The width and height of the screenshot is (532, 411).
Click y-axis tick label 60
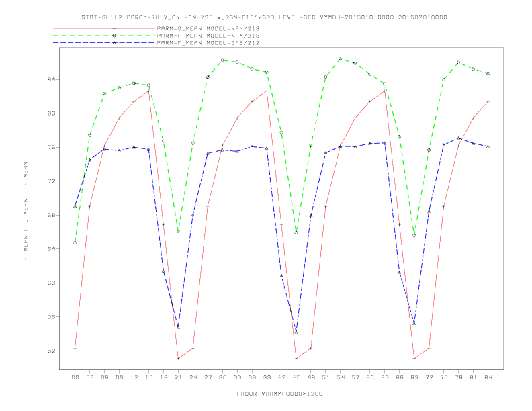click(x=51, y=283)
